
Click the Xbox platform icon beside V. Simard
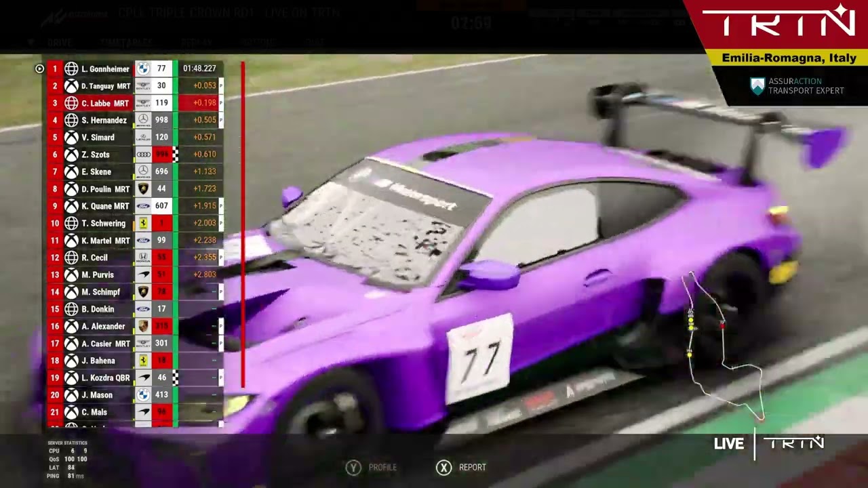point(71,138)
